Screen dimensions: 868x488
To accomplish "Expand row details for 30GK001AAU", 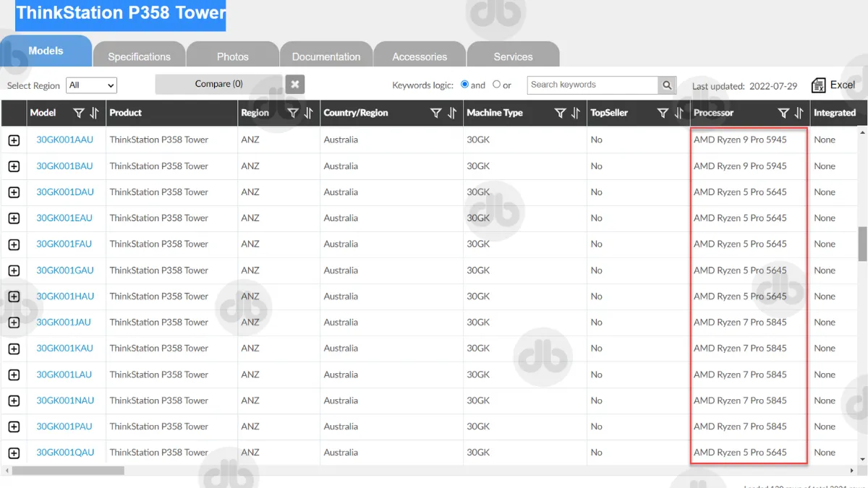I will tap(14, 140).
